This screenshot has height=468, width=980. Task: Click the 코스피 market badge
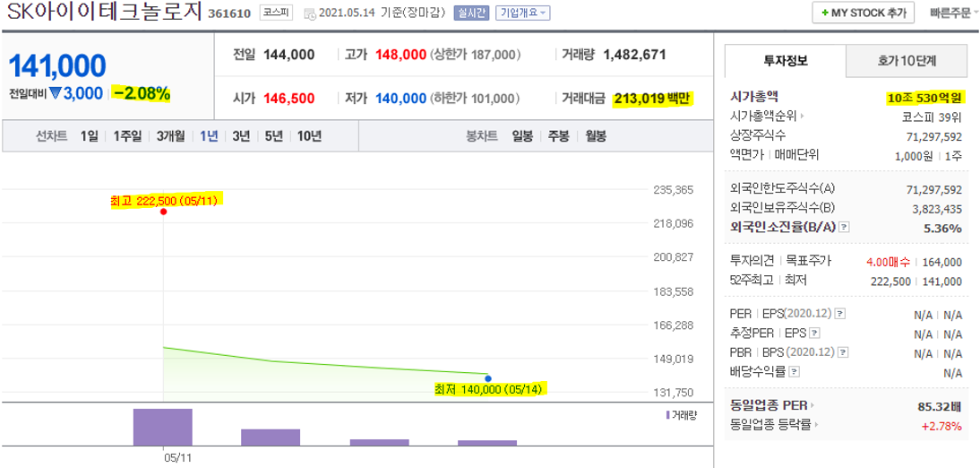coord(276,13)
